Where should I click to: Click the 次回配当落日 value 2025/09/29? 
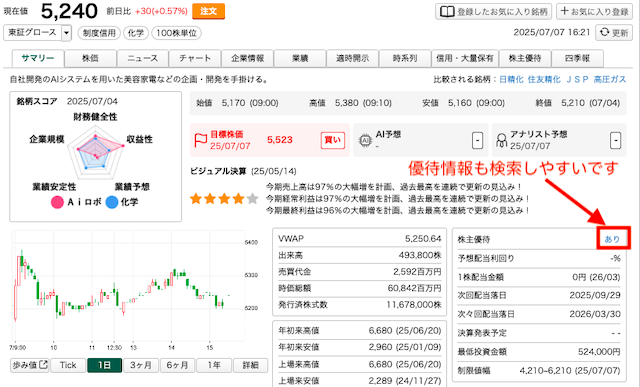595,295
